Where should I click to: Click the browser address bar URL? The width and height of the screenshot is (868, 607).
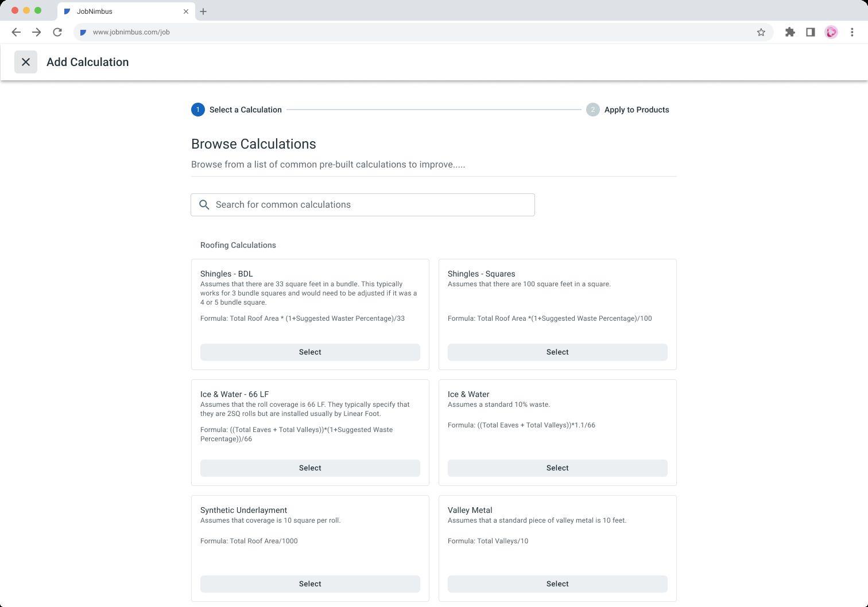(131, 32)
